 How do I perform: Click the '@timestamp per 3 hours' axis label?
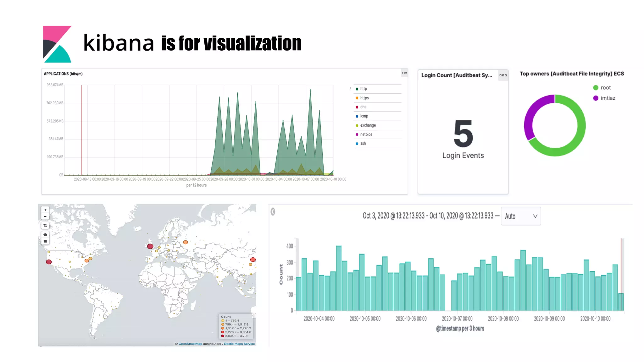click(460, 328)
